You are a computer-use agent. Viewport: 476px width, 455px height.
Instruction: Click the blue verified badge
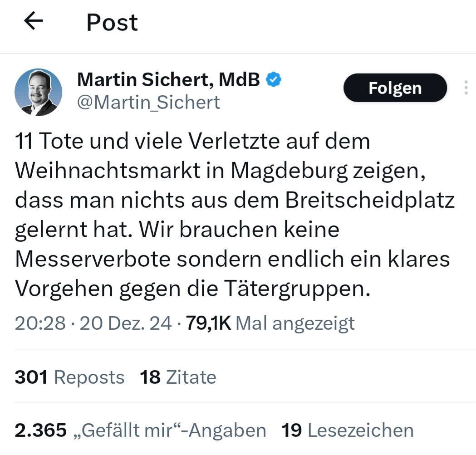point(273,80)
